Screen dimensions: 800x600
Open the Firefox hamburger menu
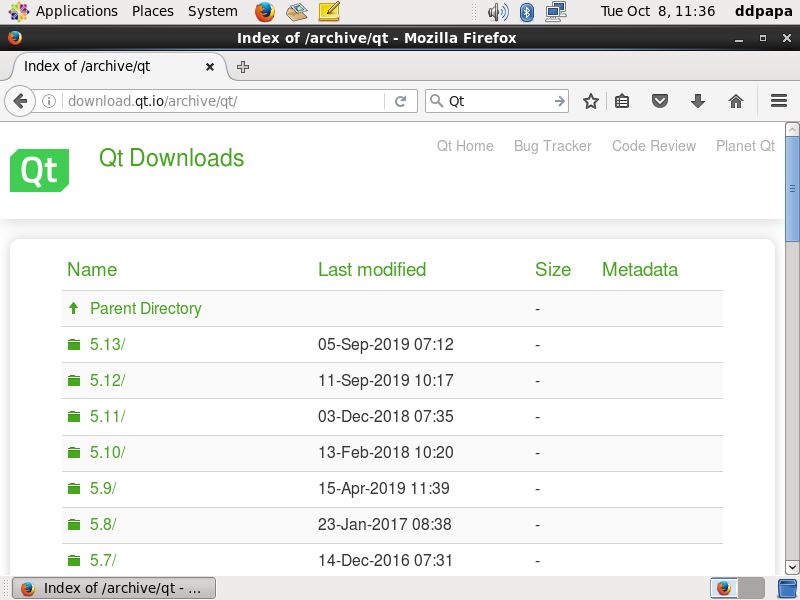pyautogui.click(x=778, y=101)
